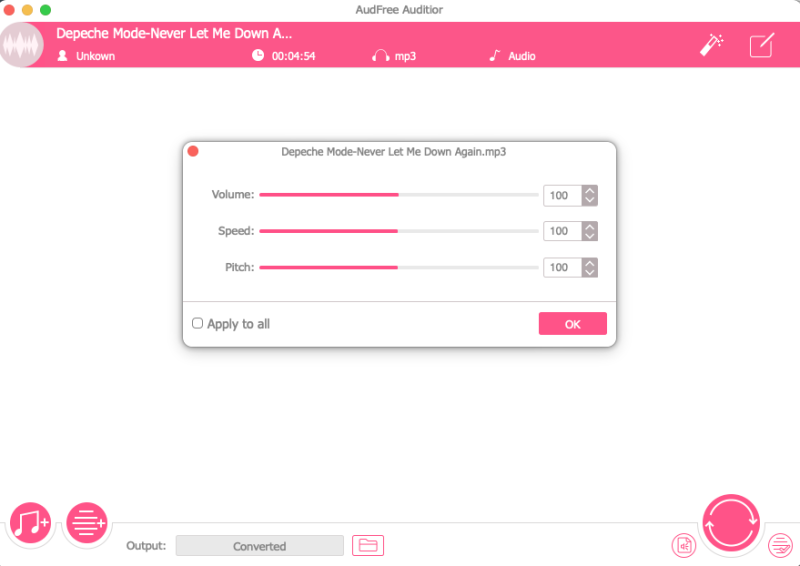Open the magic wand effects tool
The width and height of the screenshot is (800, 566).
coord(712,45)
